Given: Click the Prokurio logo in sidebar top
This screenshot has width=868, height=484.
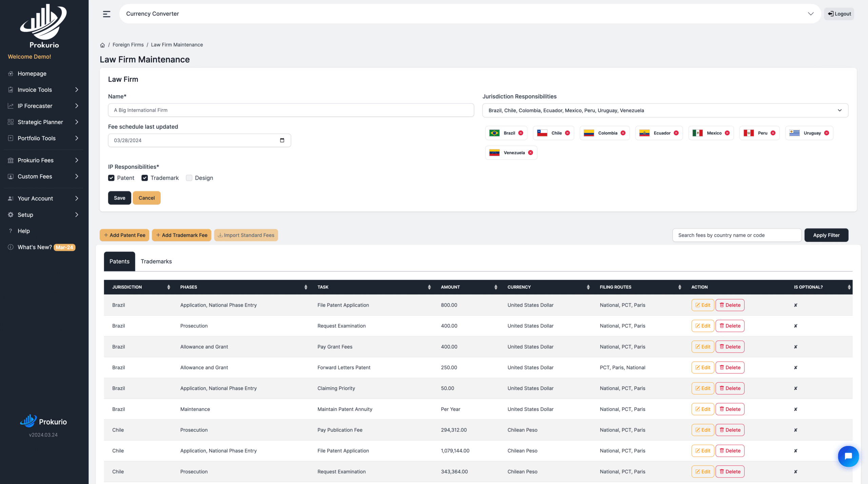Looking at the screenshot, I should (x=44, y=26).
